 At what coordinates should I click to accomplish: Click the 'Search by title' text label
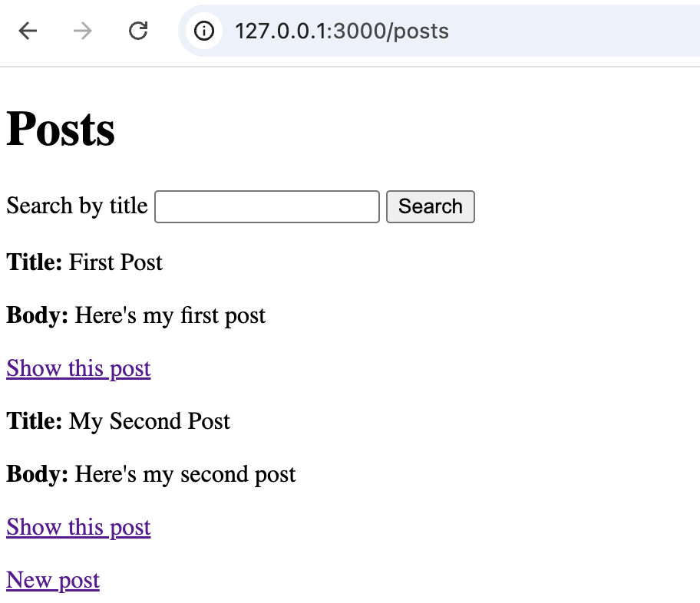pos(76,206)
